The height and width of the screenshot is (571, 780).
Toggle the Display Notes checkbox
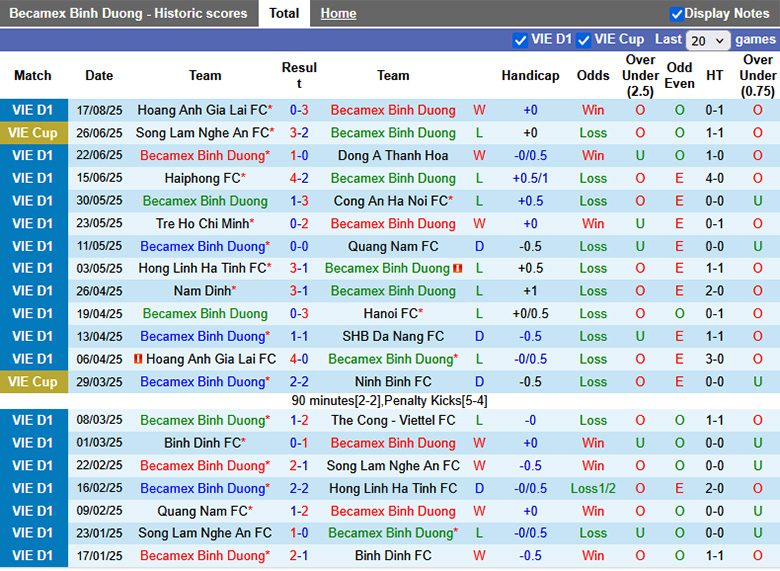tap(676, 14)
